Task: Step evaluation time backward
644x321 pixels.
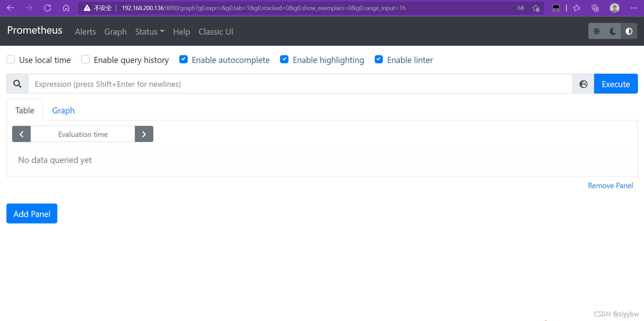Action: coord(22,134)
